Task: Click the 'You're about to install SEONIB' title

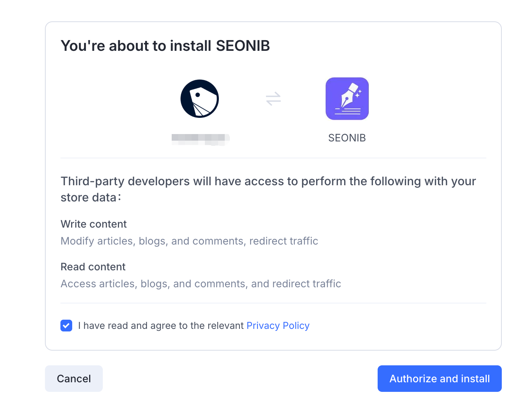Action: coord(165,46)
